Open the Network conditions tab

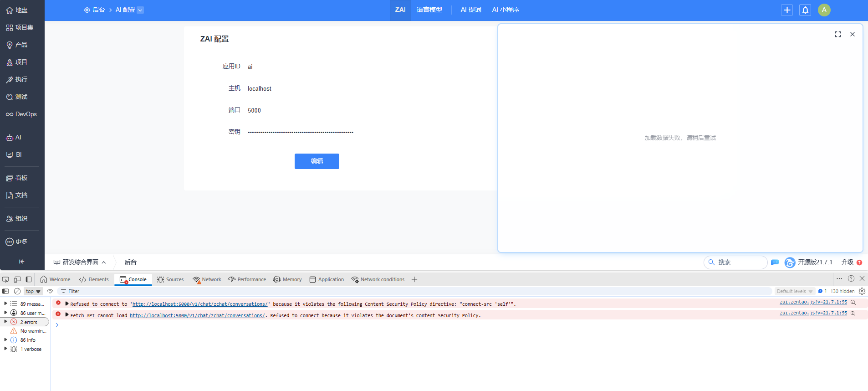click(378, 279)
